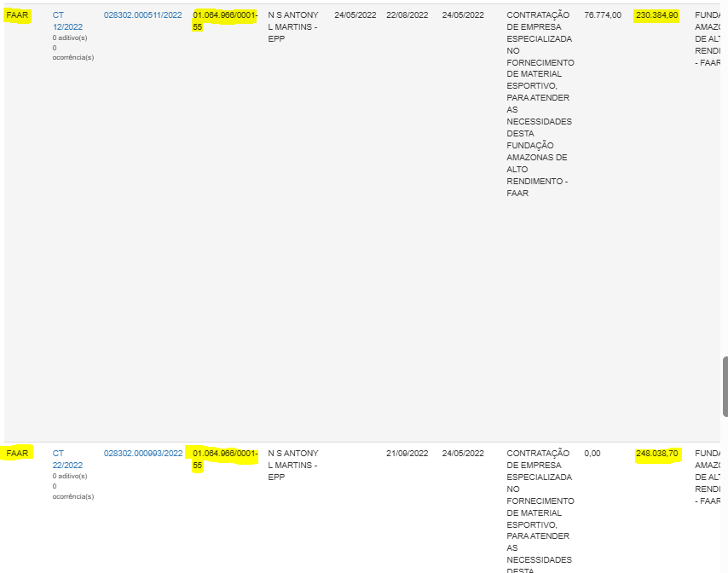
Task: Open process number 028302.000993/2022
Action: (x=142, y=454)
